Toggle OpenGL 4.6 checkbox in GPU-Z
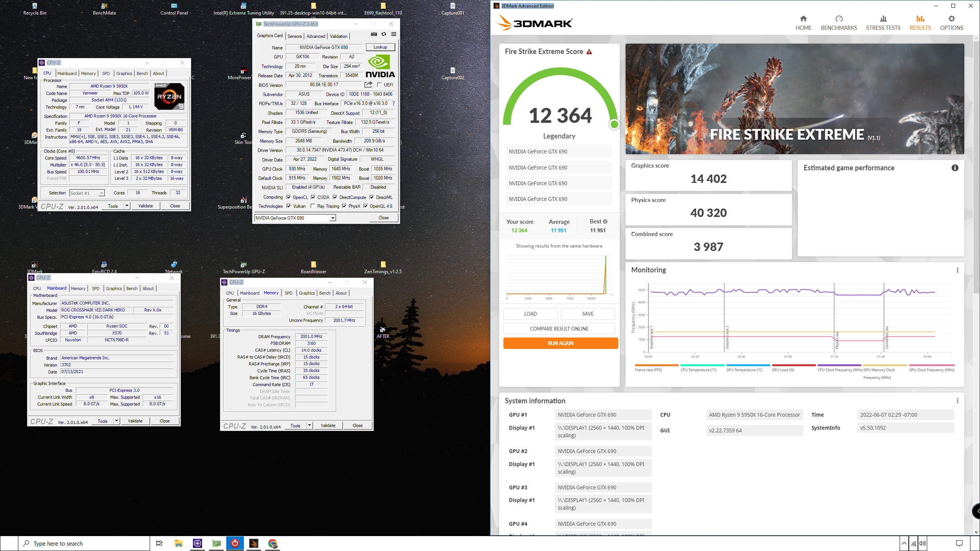Viewport: 980px width, 551px height. 366,206
